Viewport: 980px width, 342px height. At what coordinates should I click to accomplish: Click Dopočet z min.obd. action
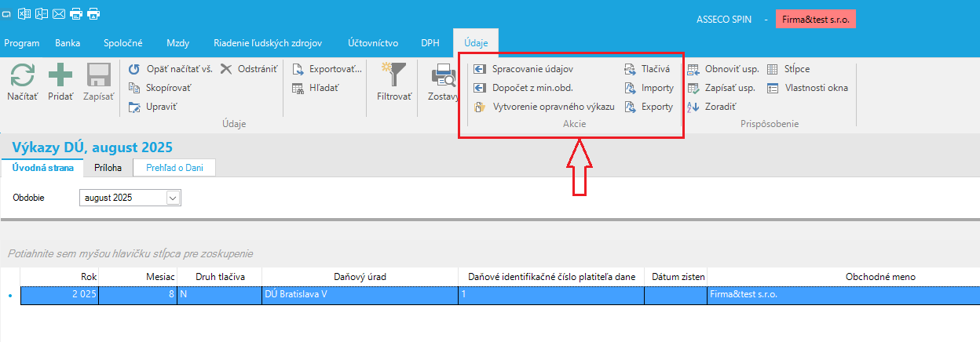click(532, 88)
